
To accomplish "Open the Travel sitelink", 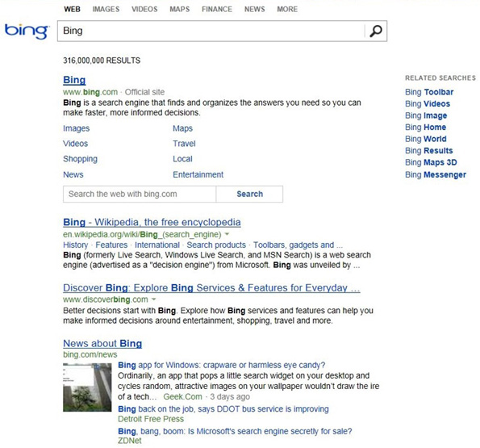I will (184, 144).
